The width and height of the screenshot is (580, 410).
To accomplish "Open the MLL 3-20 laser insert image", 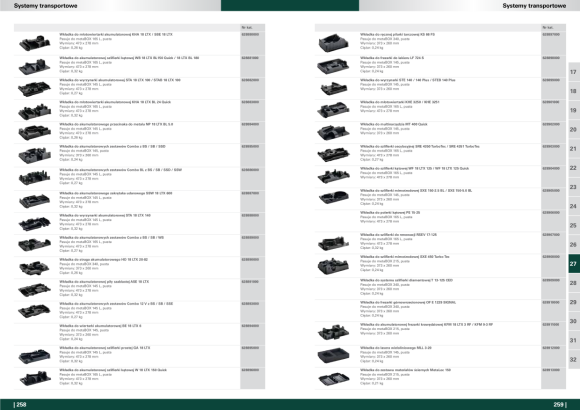I will (333, 356).
